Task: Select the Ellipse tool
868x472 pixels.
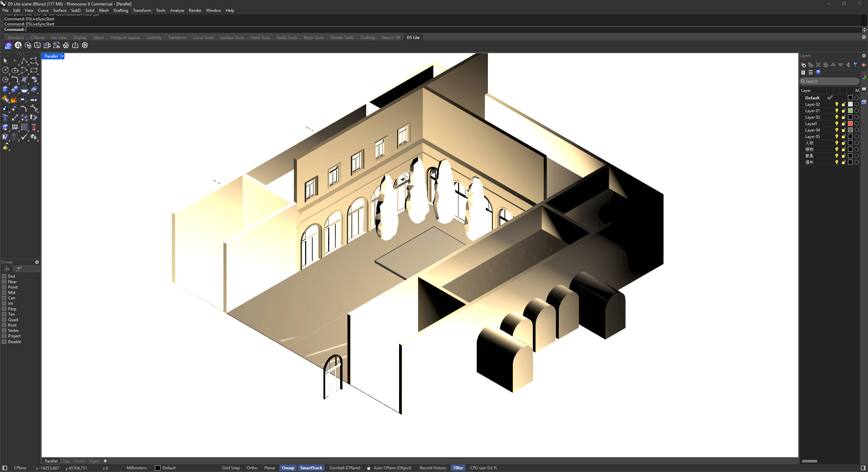Action: [15, 71]
